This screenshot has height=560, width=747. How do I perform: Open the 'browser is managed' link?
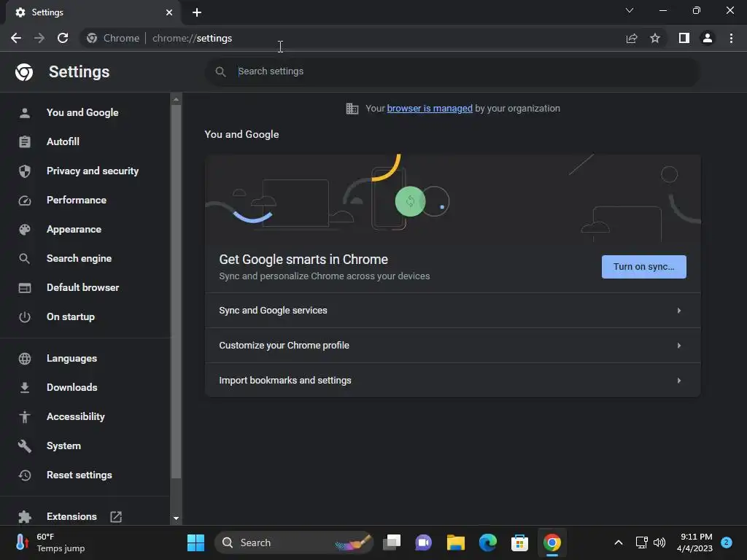click(x=429, y=109)
